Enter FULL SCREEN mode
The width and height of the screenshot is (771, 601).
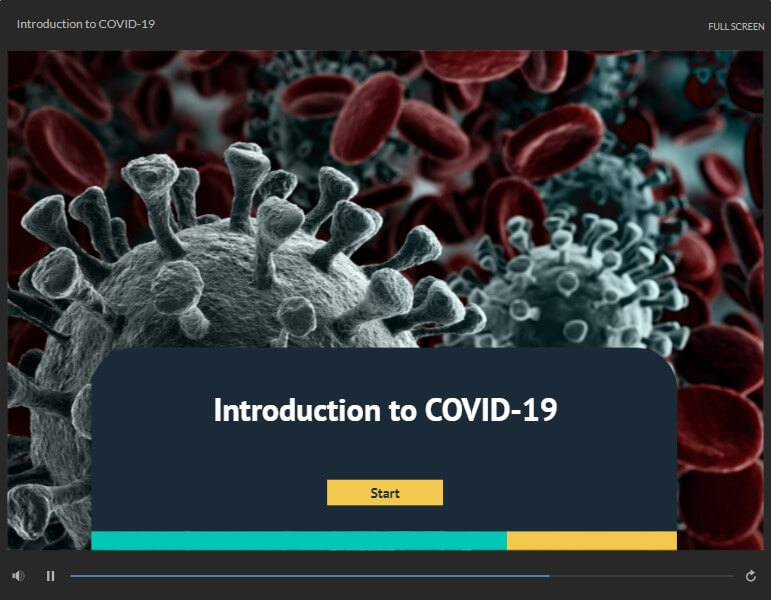736,27
